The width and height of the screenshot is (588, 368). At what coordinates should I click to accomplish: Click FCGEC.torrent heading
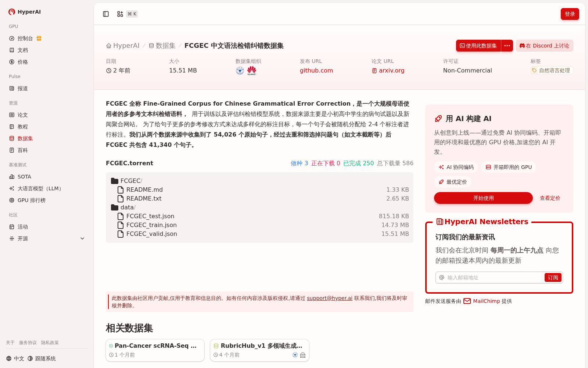click(129, 163)
